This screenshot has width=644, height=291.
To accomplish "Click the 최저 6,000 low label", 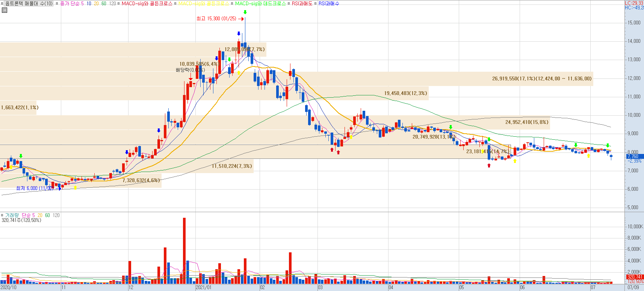I will pos(34,188).
